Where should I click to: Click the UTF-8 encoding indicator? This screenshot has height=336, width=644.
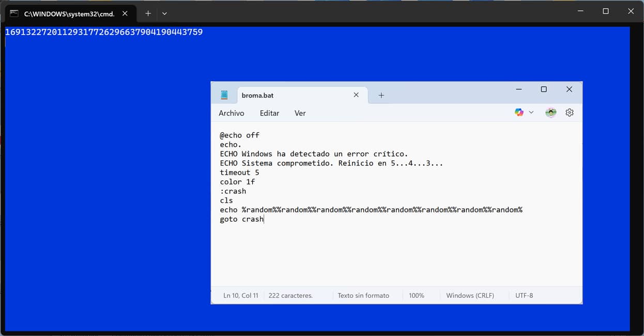pos(524,295)
